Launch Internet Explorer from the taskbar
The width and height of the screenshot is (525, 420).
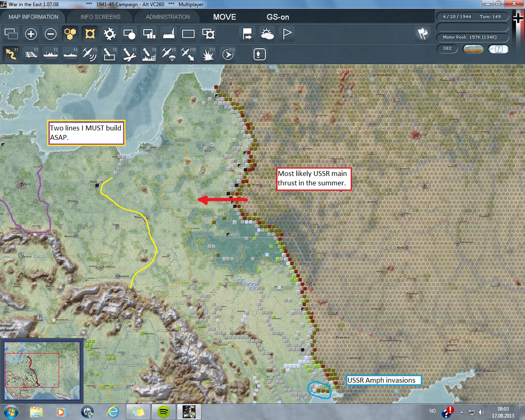click(x=113, y=412)
